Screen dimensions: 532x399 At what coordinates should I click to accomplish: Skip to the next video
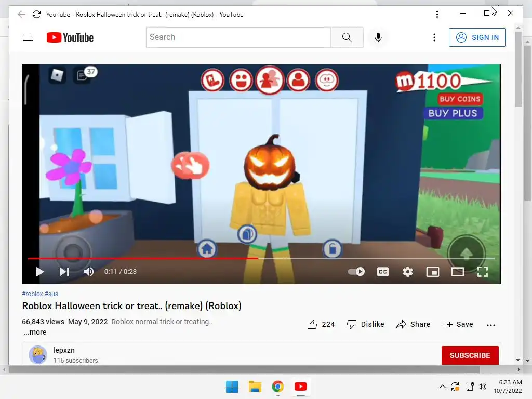tap(64, 272)
